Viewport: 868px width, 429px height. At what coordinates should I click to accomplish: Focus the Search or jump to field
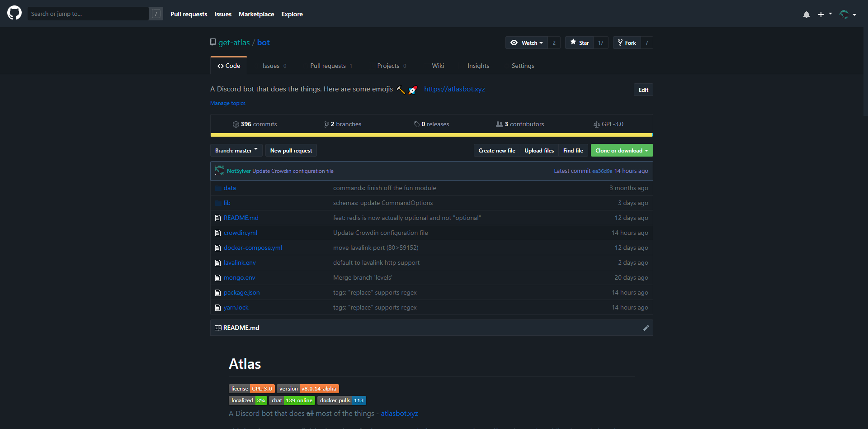tap(89, 14)
